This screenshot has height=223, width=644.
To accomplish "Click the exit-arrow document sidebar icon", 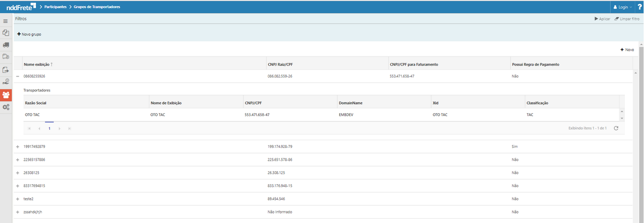I will click(x=6, y=70).
